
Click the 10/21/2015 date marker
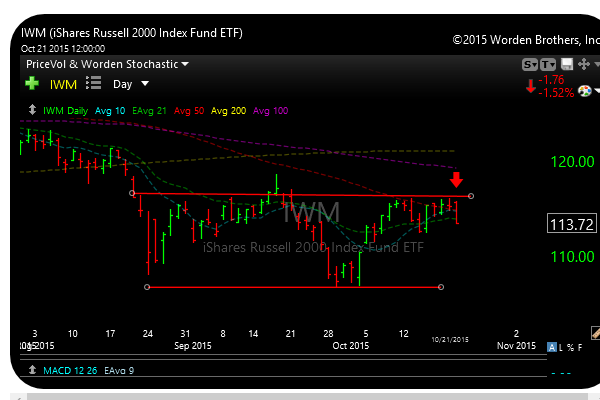(450, 340)
